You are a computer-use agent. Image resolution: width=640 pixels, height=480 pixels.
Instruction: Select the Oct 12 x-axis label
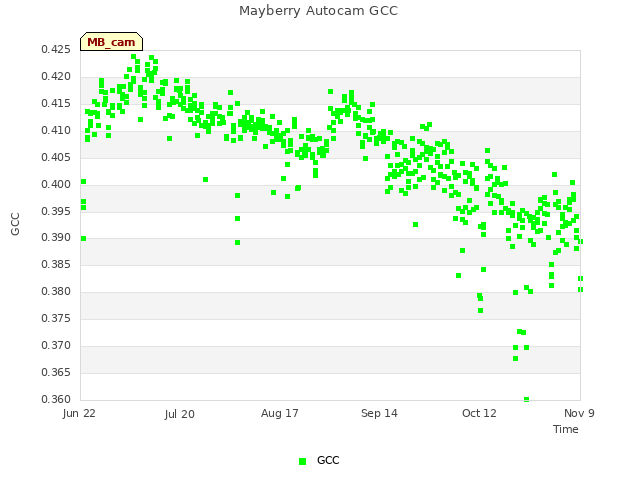[479, 413]
